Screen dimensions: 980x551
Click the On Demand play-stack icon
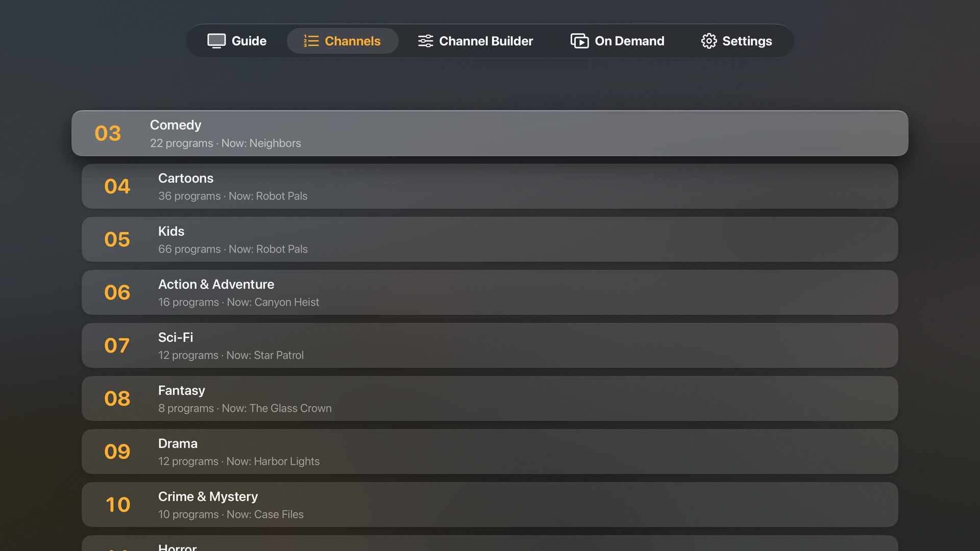coord(579,41)
